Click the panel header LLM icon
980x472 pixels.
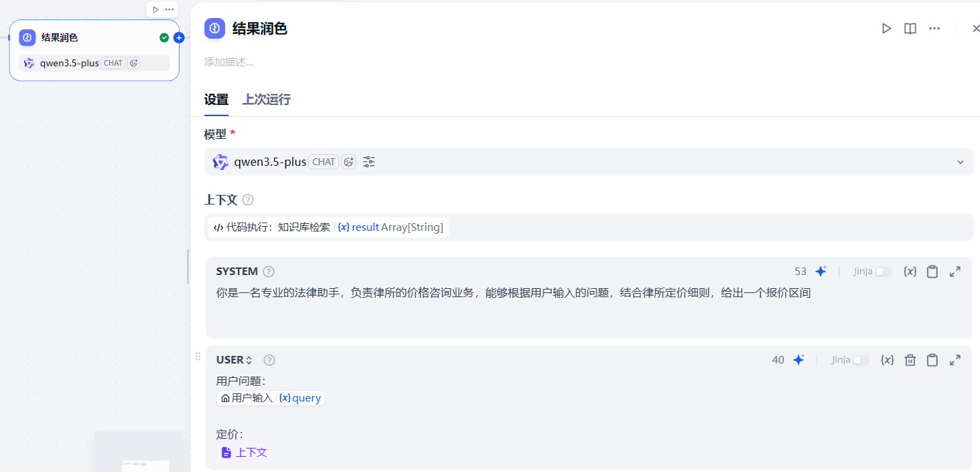point(215,28)
